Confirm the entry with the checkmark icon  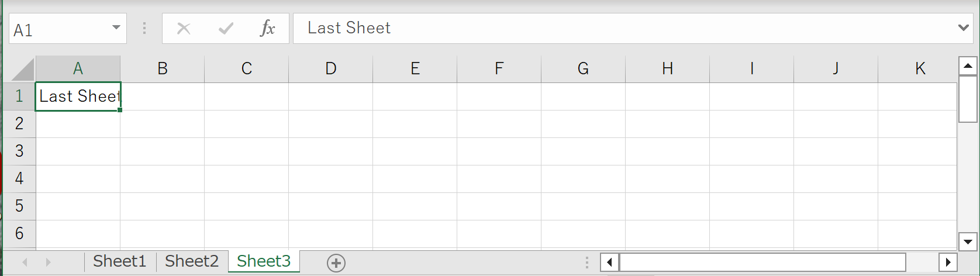(226, 28)
